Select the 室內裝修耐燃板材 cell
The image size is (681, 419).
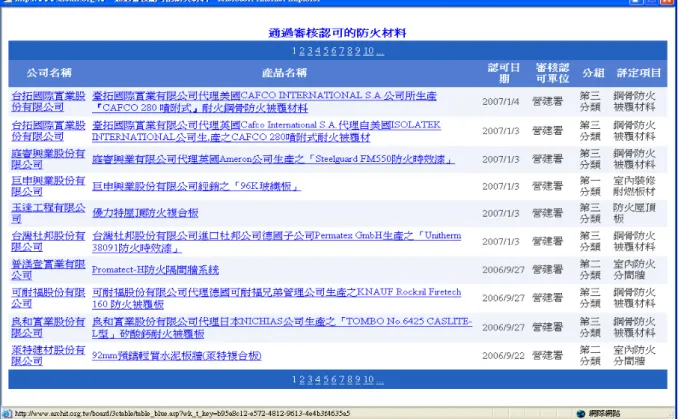[634, 186]
